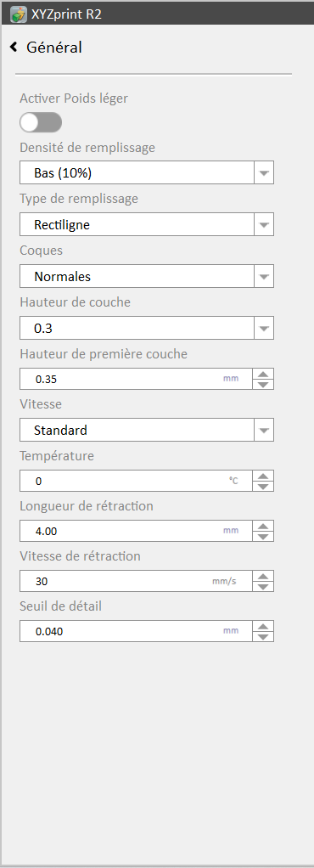Increase Seuil de détail with up arrow
The height and width of the screenshot is (868, 314).
click(x=263, y=626)
